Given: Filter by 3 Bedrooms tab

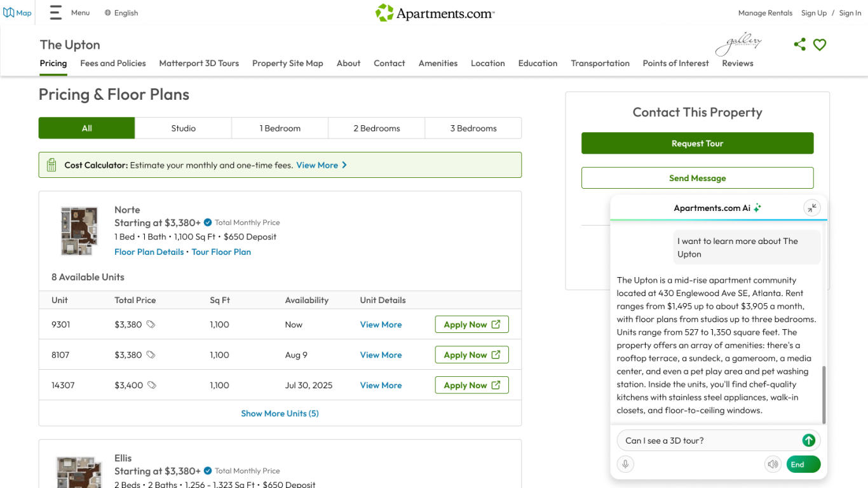Looking at the screenshot, I should [473, 128].
